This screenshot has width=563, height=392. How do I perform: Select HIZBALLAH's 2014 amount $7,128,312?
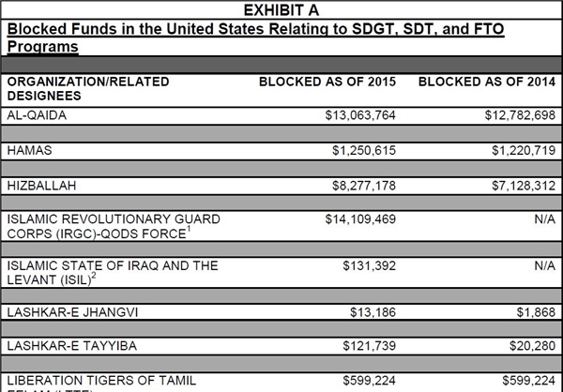(518, 186)
